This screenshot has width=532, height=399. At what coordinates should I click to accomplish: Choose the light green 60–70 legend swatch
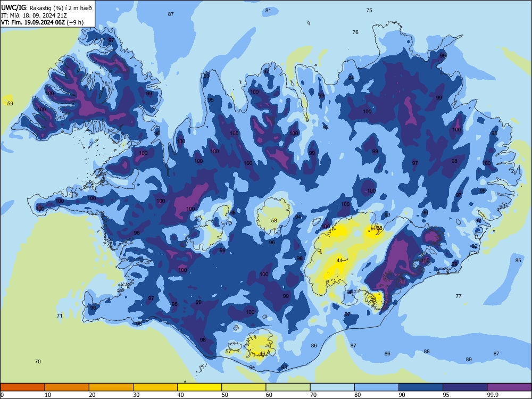pyautogui.click(x=288, y=387)
